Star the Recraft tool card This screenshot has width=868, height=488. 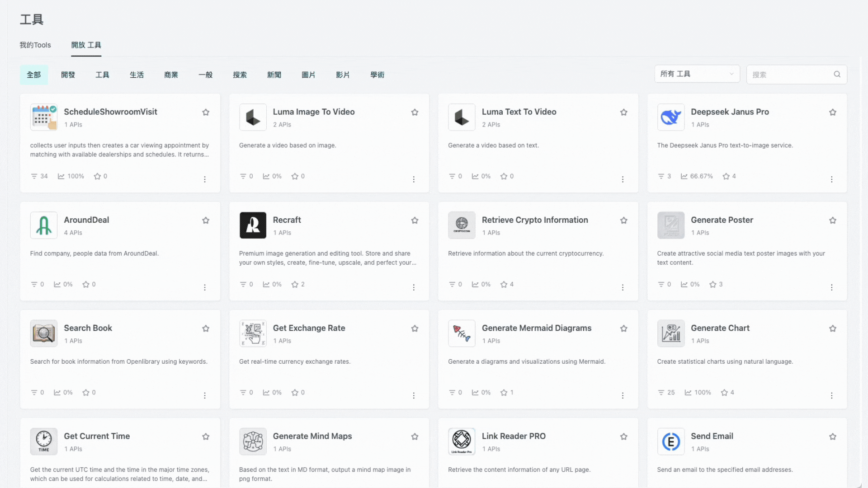pyautogui.click(x=415, y=220)
